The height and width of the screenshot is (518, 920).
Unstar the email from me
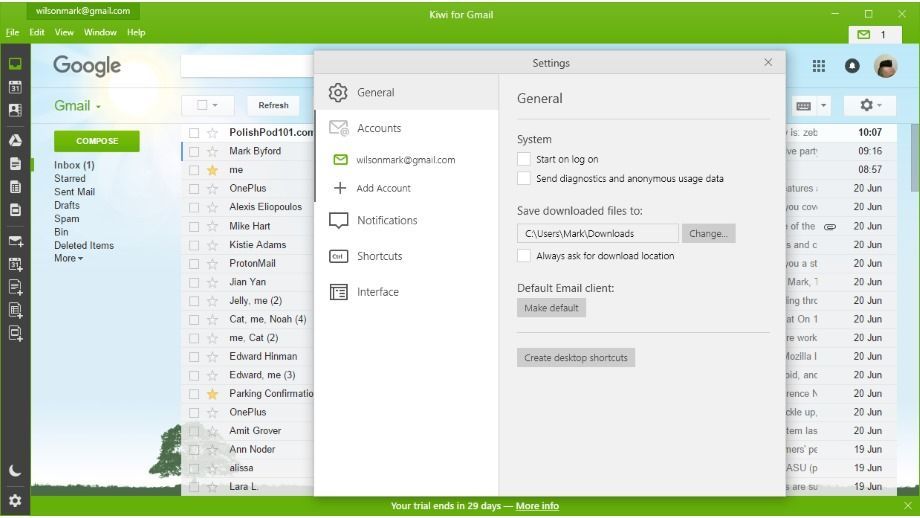click(x=212, y=170)
